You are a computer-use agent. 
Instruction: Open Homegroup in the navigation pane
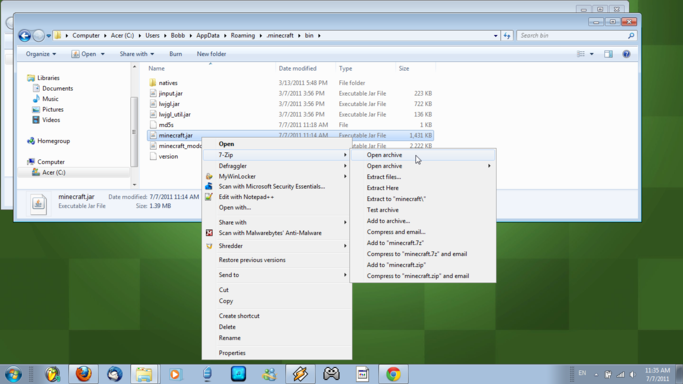pyautogui.click(x=54, y=141)
